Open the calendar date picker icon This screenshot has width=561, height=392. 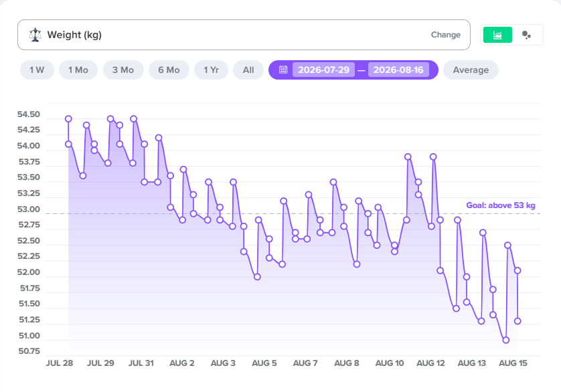click(283, 70)
